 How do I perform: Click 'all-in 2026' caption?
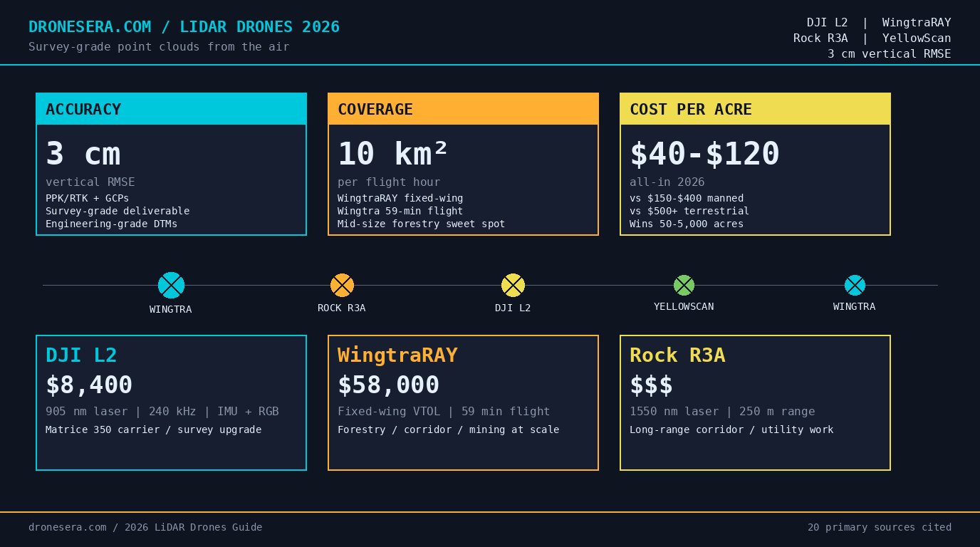(667, 182)
